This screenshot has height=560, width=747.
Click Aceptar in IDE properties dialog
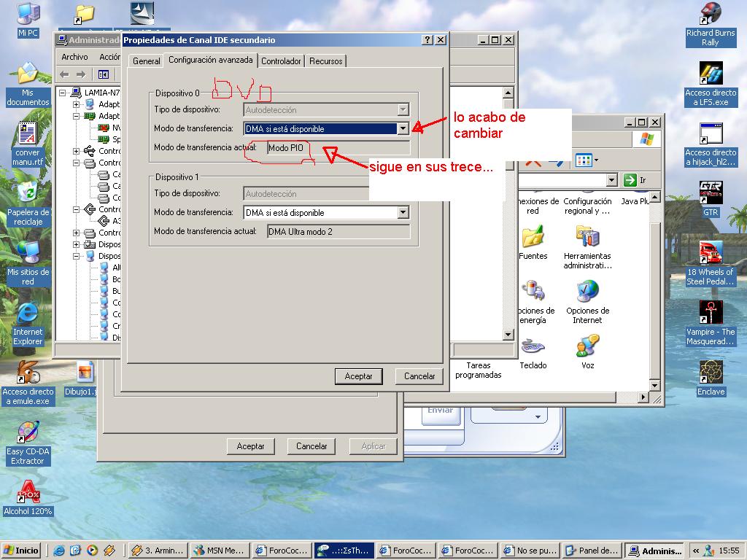pyautogui.click(x=358, y=376)
